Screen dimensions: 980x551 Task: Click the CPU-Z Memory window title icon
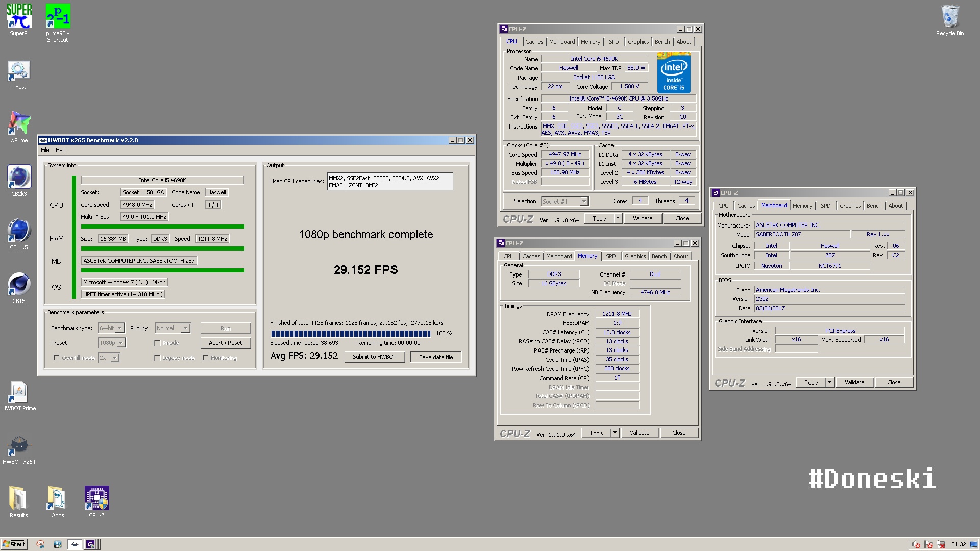point(501,243)
